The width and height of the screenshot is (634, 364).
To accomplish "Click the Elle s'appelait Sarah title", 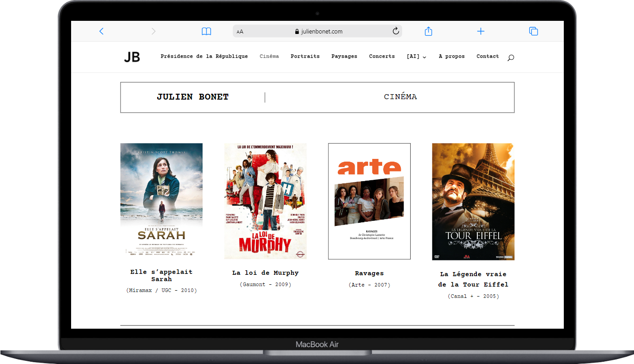I will click(x=161, y=275).
